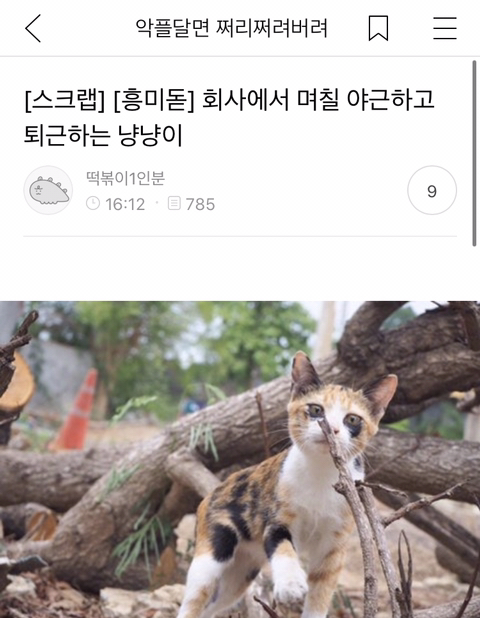
Task: Tap the cafe name 악플달면 쩌리쪄려버려
Action: point(232,28)
